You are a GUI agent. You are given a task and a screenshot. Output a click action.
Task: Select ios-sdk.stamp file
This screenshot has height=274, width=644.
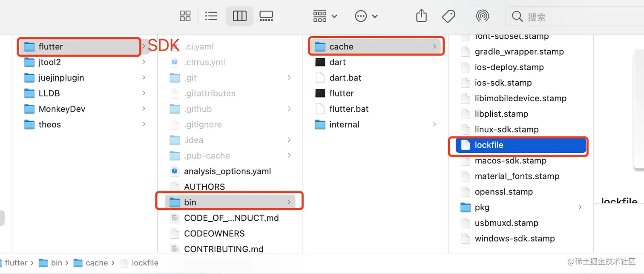tap(521, 83)
